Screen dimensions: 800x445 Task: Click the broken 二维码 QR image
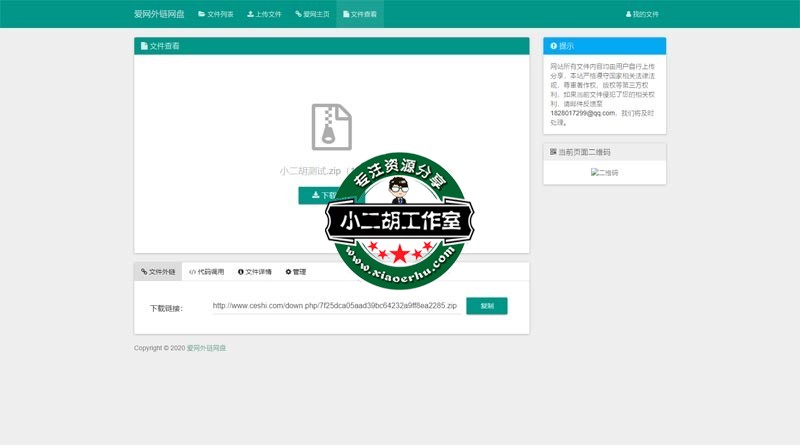pos(604,172)
